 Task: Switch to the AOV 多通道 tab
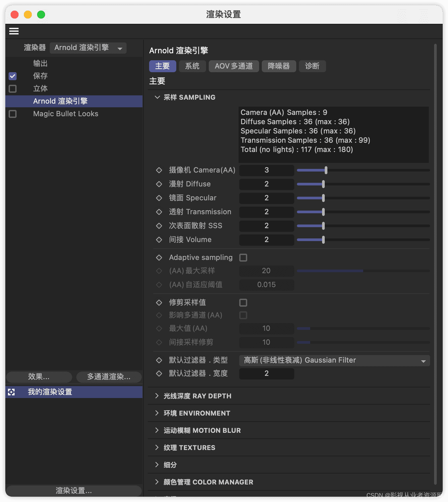pyautogui.click(x=234, y=66)
